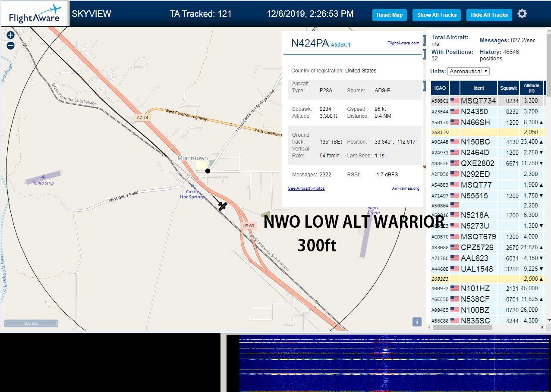The width and height of the screenshot is (551, 392).
Task: Select the UAL1548 aircraft row
Action: tap(488, 269)
